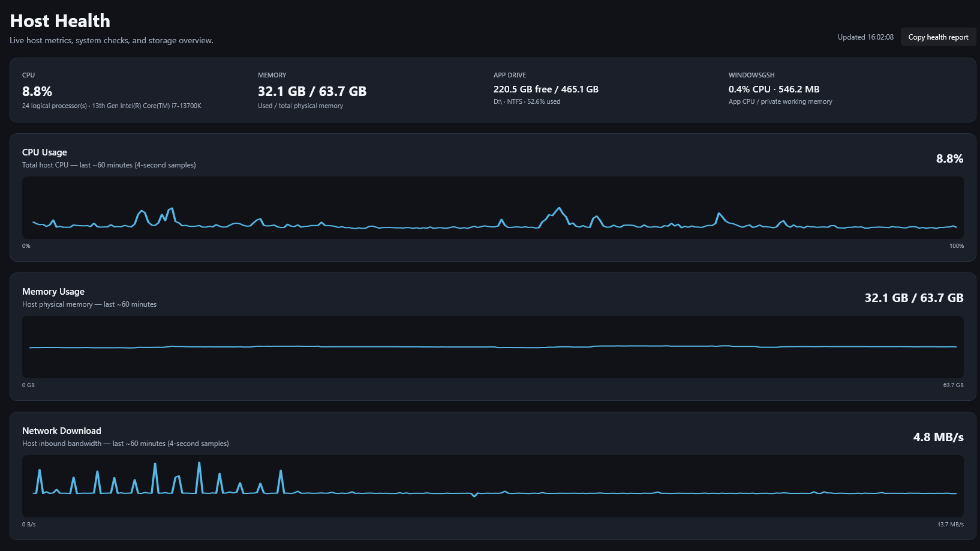
Task: Click the 0 GB axis label
Action: (x=28, y=385)
